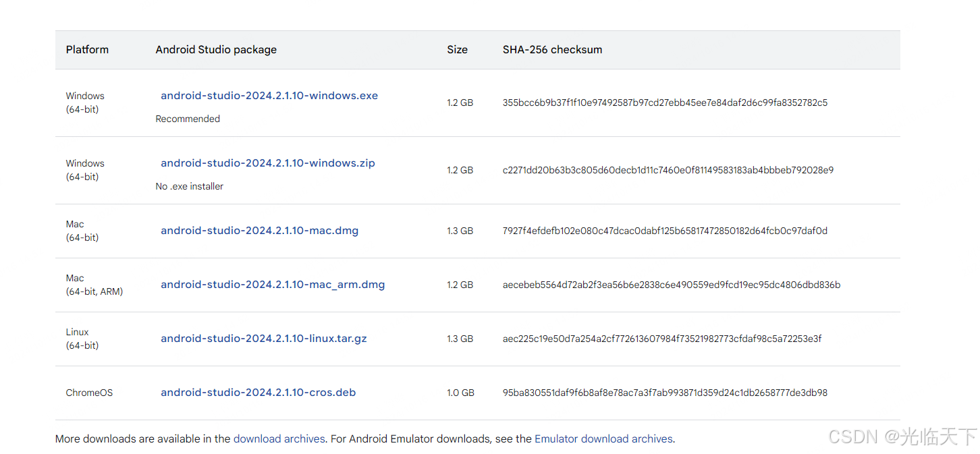The height and width of the screenshot is (454, 980).
Task: Select the checksum starting with aecebeb5564d
Action: [x=672, y=285]
